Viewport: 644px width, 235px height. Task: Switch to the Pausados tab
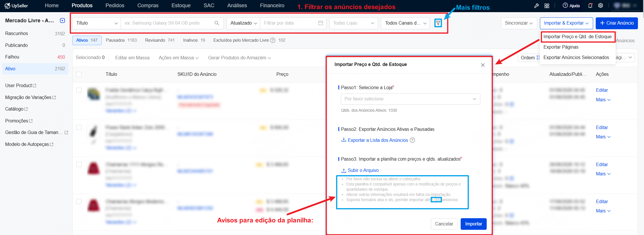click(x=121, y=40)
